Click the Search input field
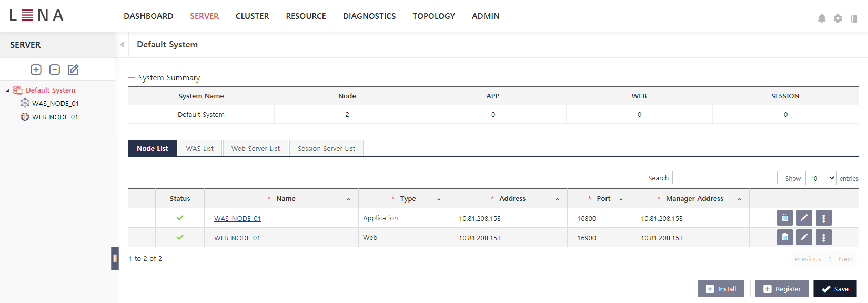The width and height of the screenshot is (868, 303). [724, 178]
